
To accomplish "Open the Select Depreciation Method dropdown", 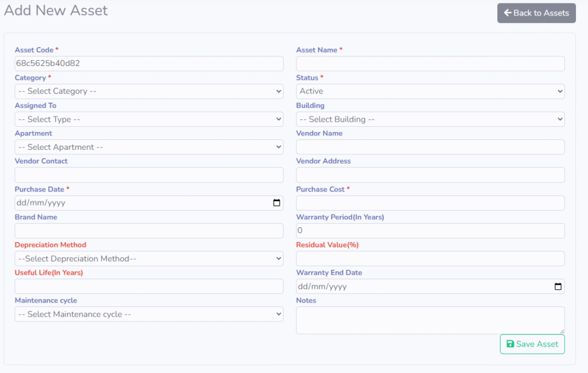I will click(149, 259).
